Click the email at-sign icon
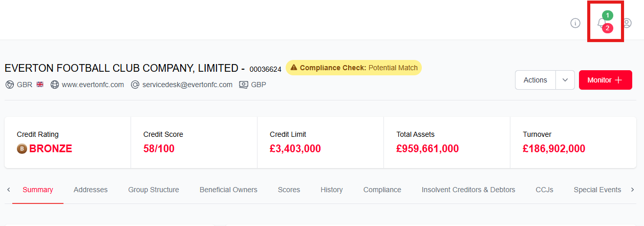644x226 pixels. [135, 85]
